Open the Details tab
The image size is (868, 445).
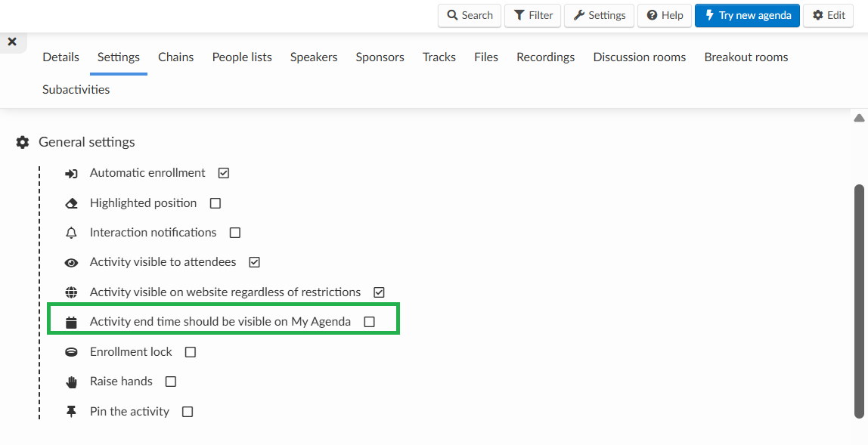point(61,57)
